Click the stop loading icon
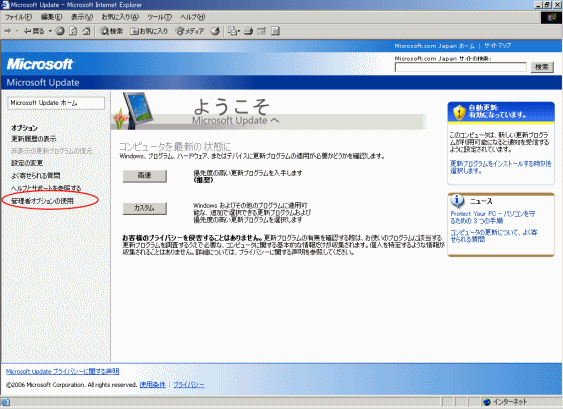The height and width of the screenshot is (409, 563). (x=60, y=31)
